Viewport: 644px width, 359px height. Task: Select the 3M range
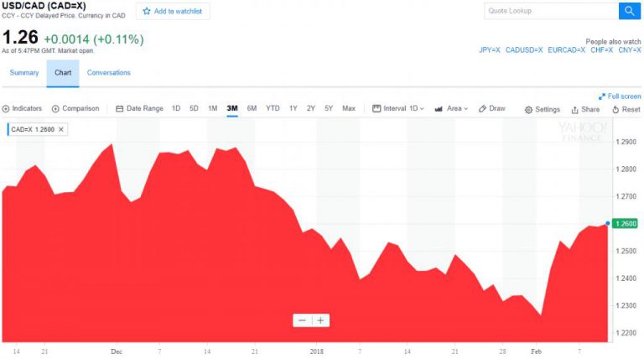pyautogui.click(x=232, y=108)
